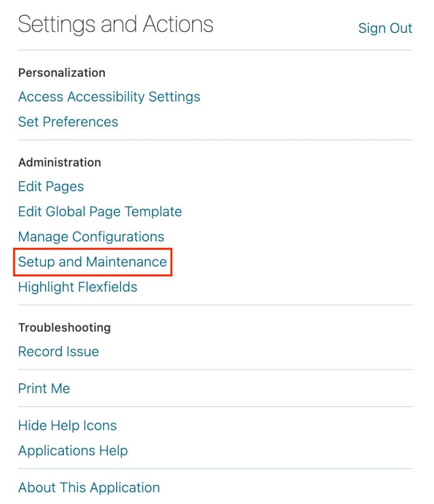Image resolution: width=434 pixels, height=504 pixels.
Task: Click the Personalization section heading
Action: (61, 73)
